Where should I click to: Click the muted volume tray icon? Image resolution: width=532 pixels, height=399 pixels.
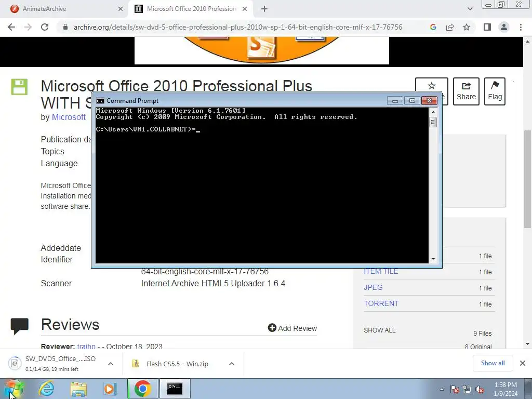coord(480,389)
